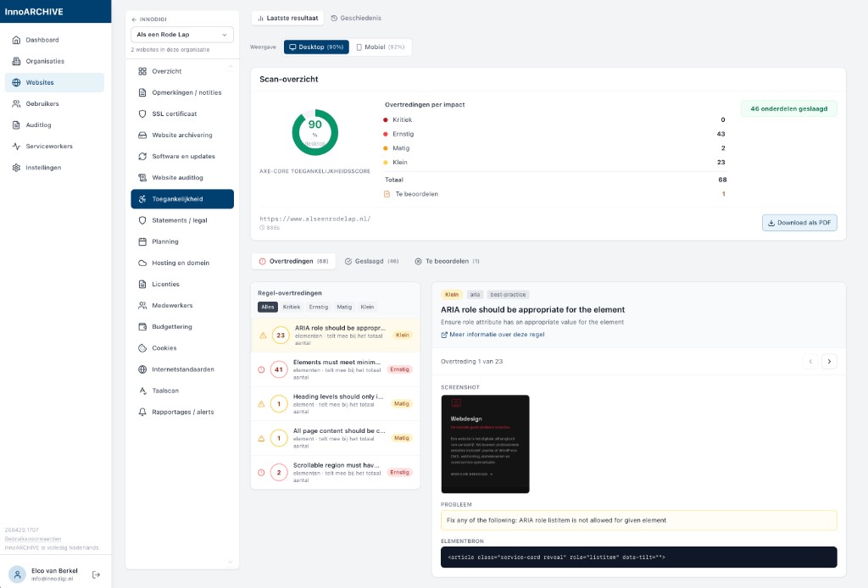Switch view to Mobiel (92%)
The width and height of the screenshot is (868, 588).
coord(380,47)
